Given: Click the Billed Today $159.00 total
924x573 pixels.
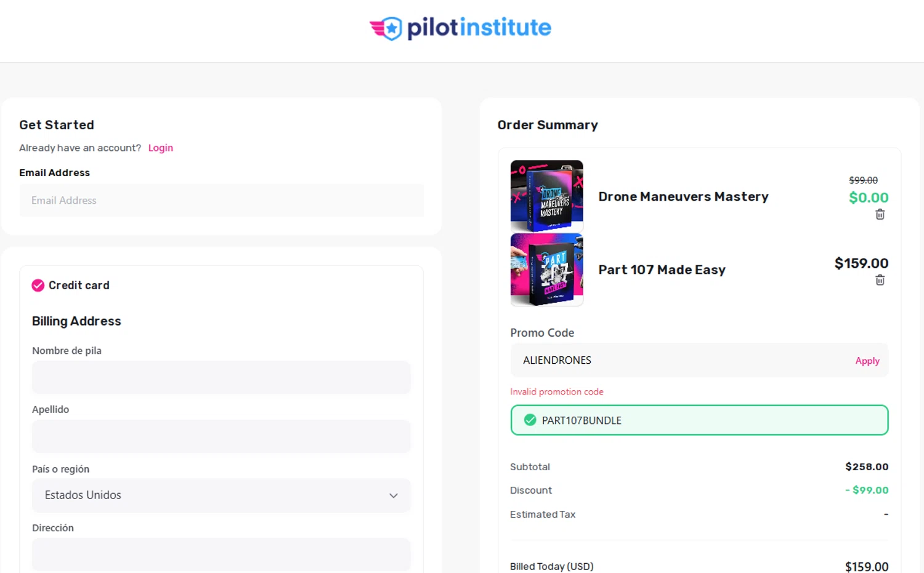Looking at the screenshot, I should pyautogui.click(x=867, y=566).
